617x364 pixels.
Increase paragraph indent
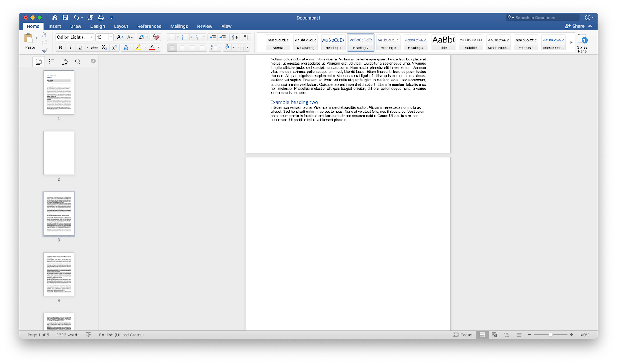223,37
